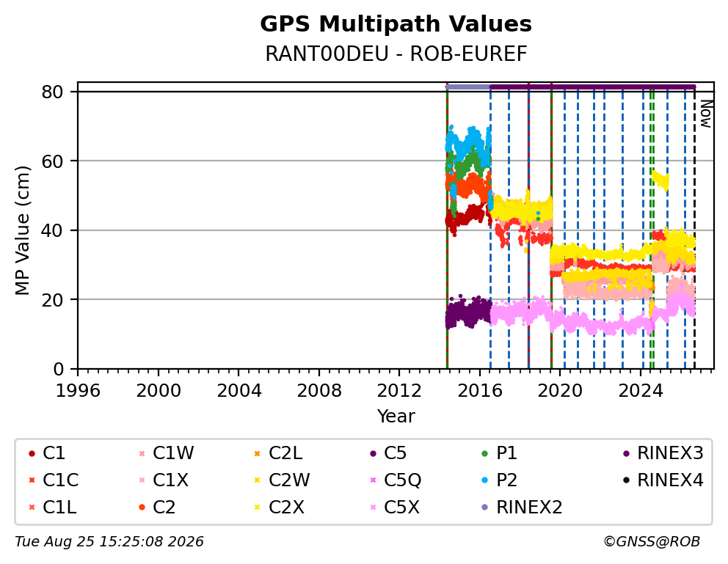This screenshot has height=564, width=728.
Task: Click the RINEX2 lavender legend marker
Action: pyautogui.click(x=484, y=507)
